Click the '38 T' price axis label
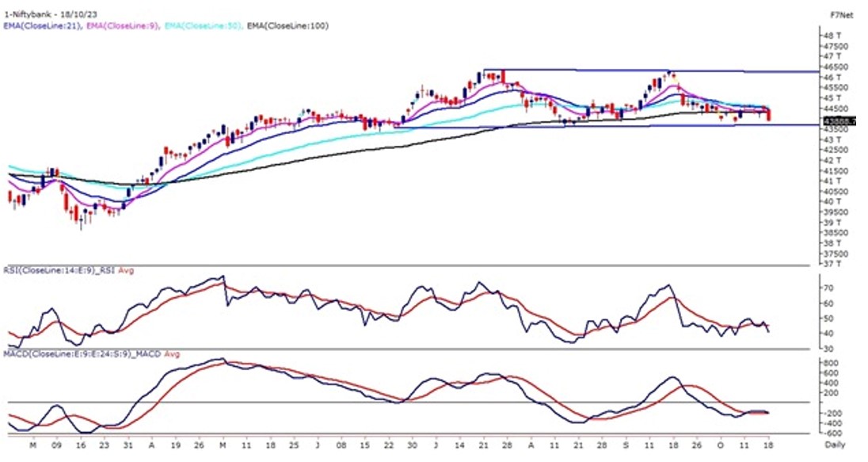Image resolution: width=868 pixels, height=462 pixels. coord(832,243)
